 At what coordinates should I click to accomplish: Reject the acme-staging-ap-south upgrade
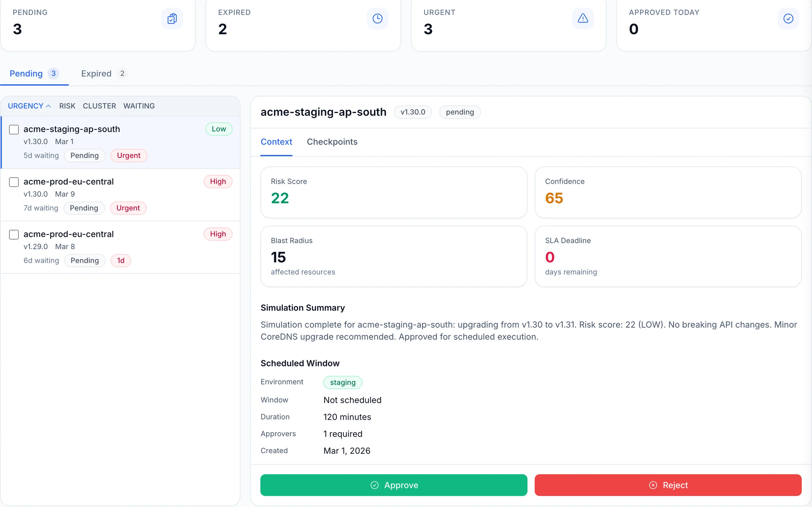(668, 485)
